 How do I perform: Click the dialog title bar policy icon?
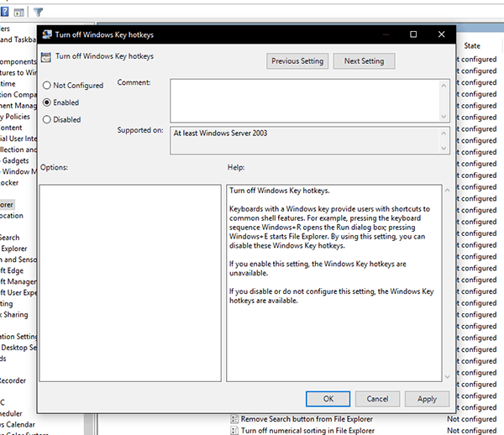tap(45, 34)
